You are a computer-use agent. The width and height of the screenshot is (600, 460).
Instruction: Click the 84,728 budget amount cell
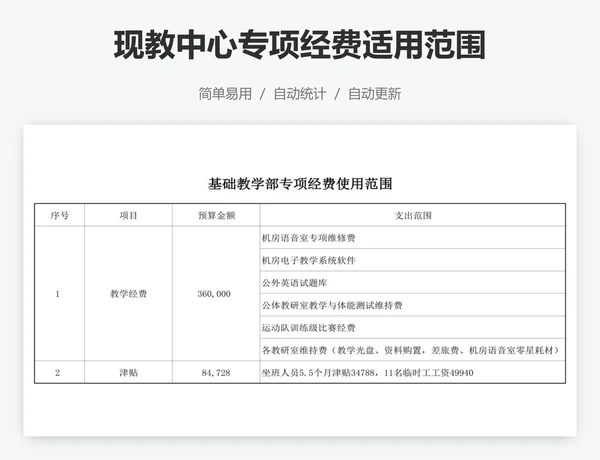pyautogui.click(x=216, y=372)
